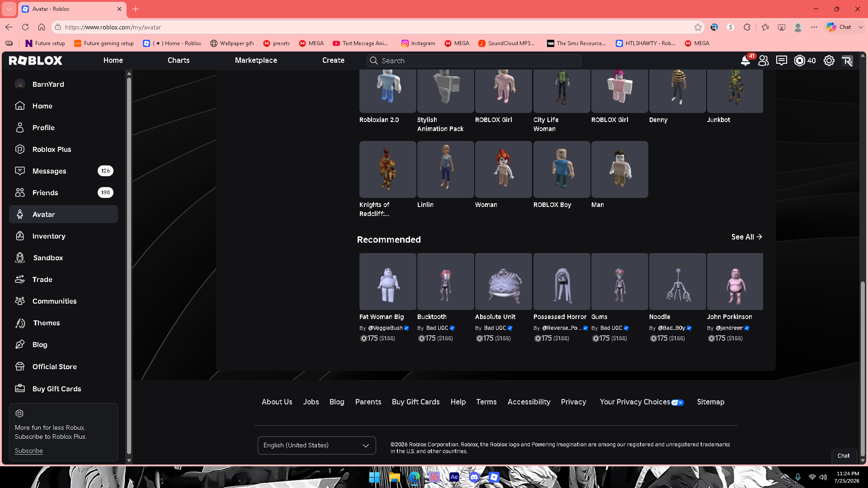
Task: Click the Subscribe link for Roblox Plus
Action: (28, 451)
